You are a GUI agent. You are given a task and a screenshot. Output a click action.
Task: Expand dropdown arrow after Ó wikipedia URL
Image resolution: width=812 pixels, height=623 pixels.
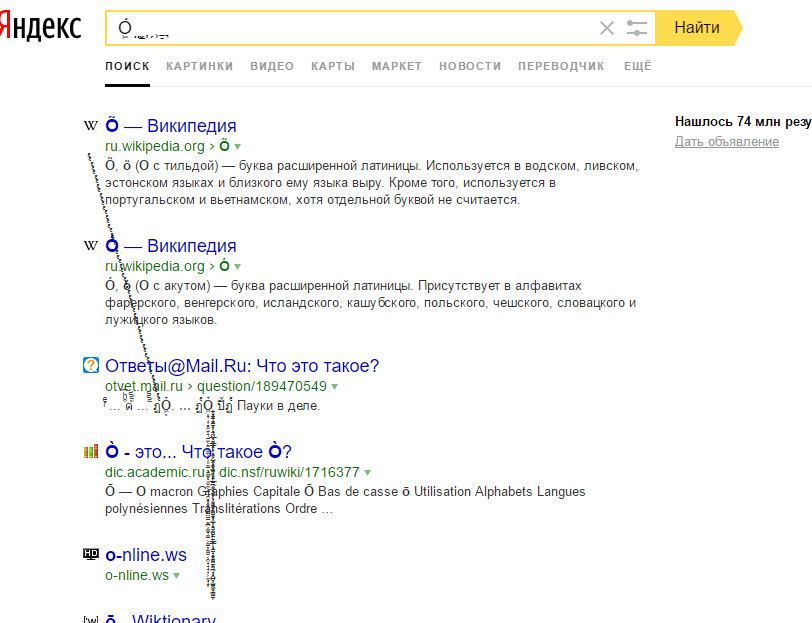coord(238,267)
